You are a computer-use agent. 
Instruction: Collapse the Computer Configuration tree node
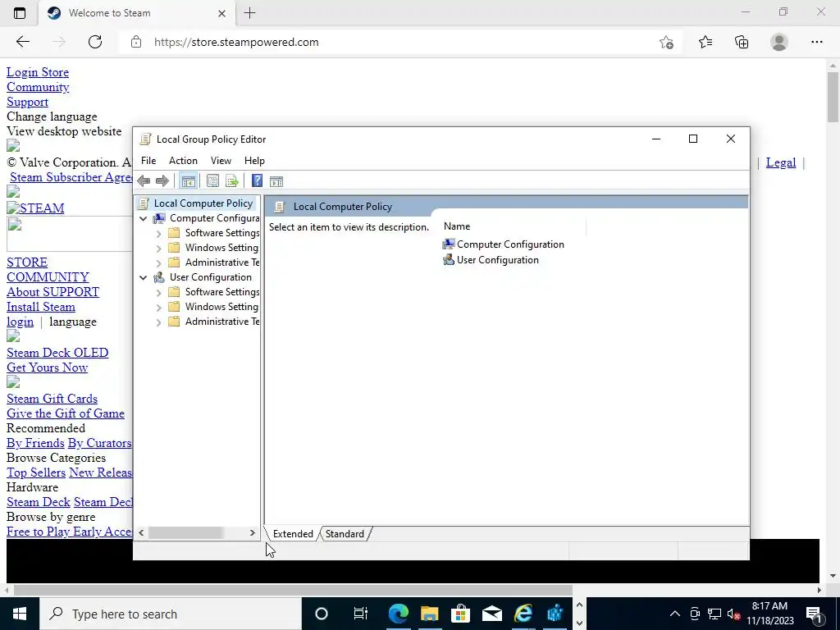tap(143, 218)
